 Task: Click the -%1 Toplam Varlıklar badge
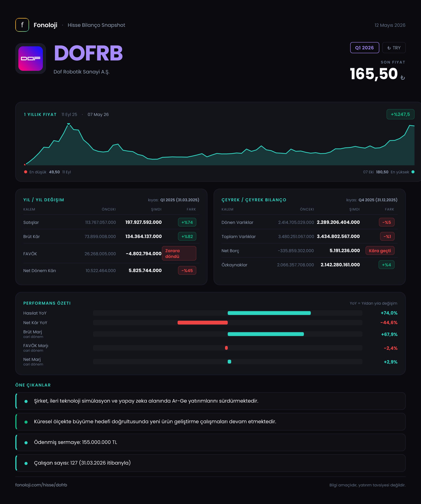click(387, 236)
